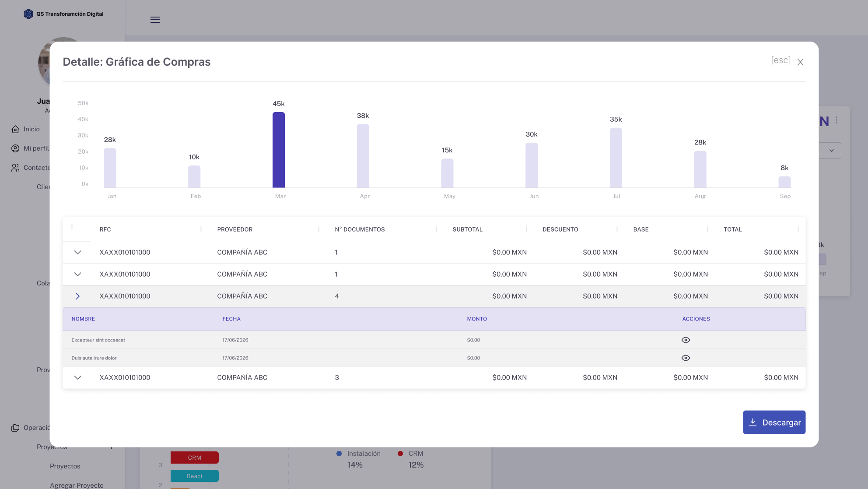Select the Mar 45k bar in chart
Image resolution: width=868 pixels, height=489 pixels.
279,150
